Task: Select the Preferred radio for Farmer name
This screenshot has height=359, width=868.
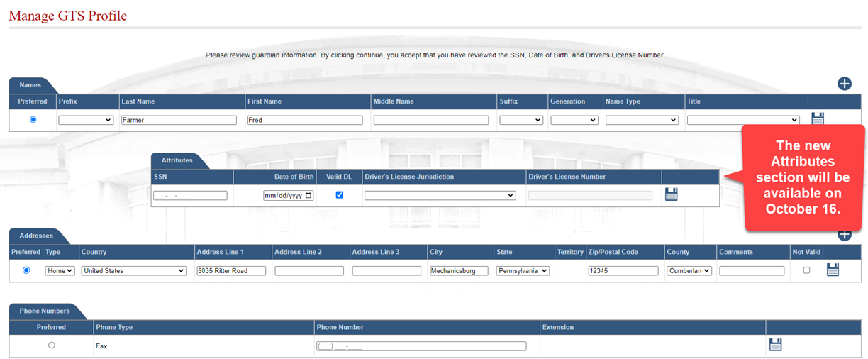Action: [x=33, y=120]
